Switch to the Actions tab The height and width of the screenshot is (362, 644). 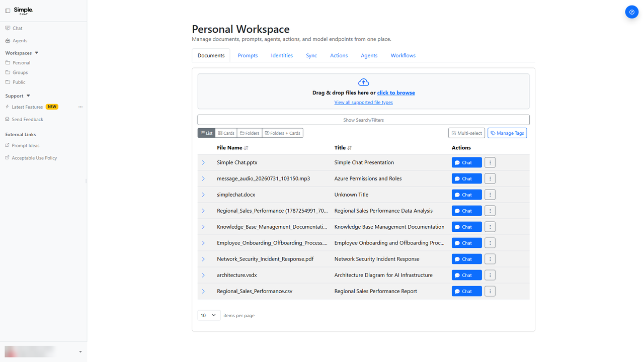[x=339, y=55]
